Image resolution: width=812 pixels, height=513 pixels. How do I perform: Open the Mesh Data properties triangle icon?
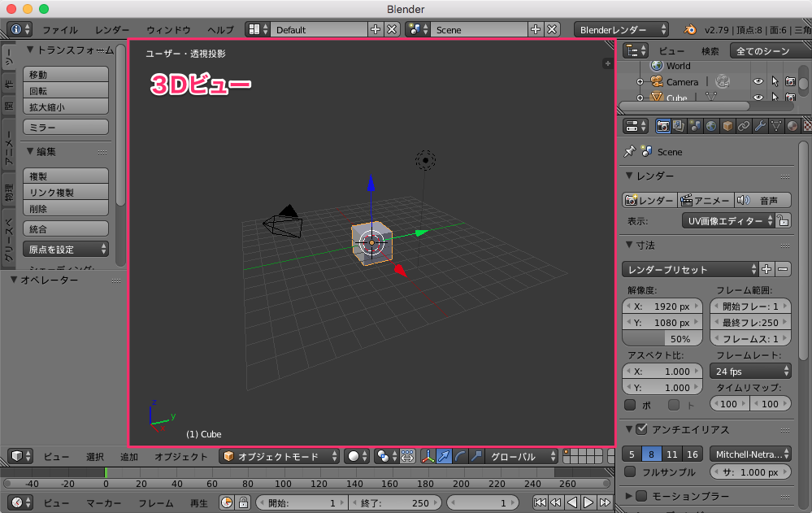click(775, 126)
